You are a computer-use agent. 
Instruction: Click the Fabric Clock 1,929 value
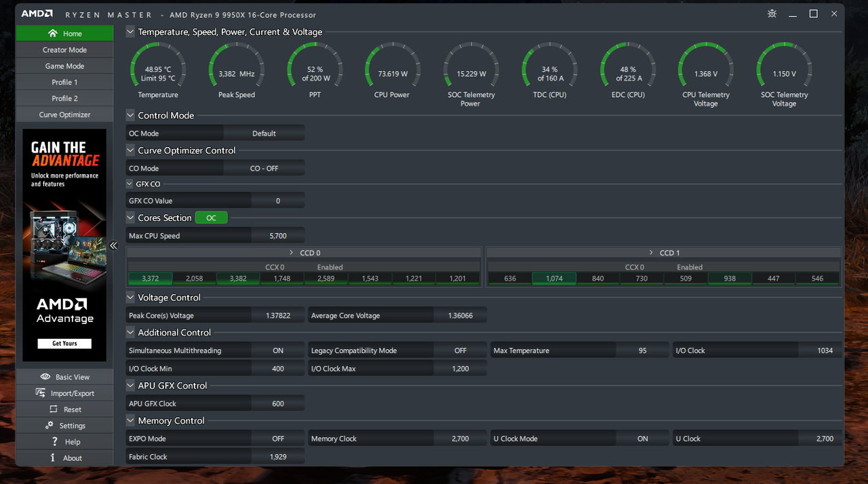(x=278, y=457)
